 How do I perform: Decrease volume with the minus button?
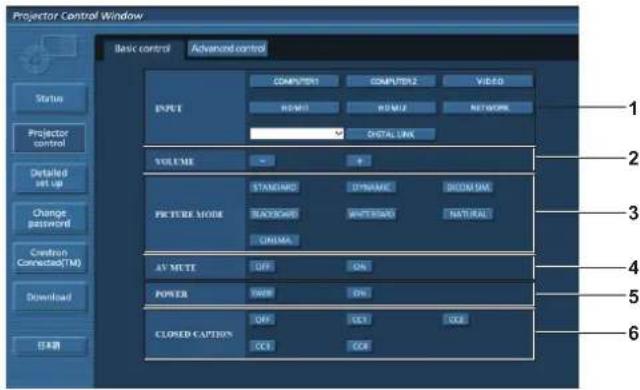[262, 161]
